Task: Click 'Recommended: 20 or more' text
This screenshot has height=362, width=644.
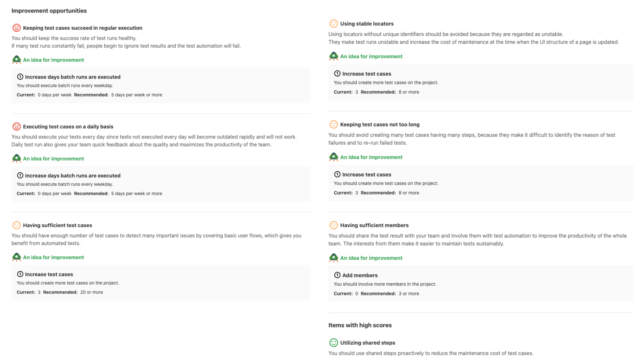Action: point(73,292)
